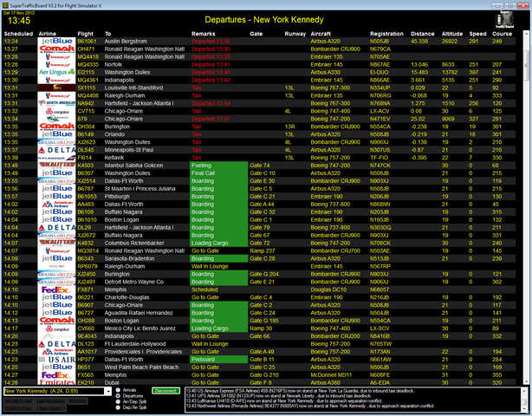Click the Cargolux logo for flight CV660

coord(56,328)
